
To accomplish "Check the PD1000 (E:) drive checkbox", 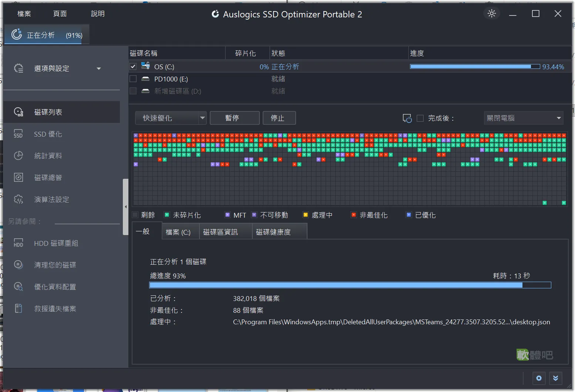I will 133,79.
